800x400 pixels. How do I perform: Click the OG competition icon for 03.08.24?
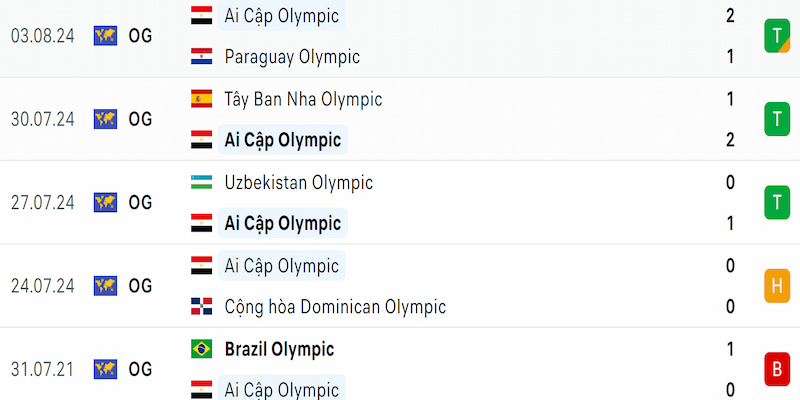(105, 36)
